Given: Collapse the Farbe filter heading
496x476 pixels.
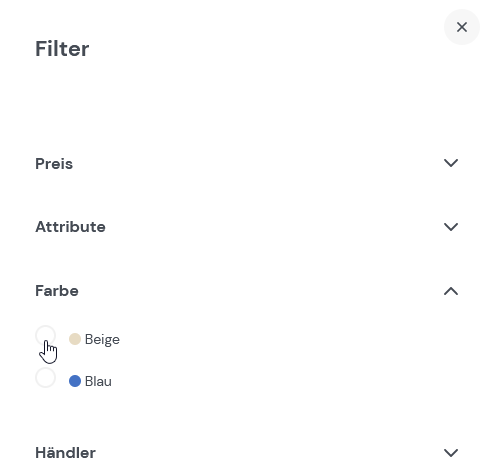Looking at the screenshot, I should coord(57,291).
